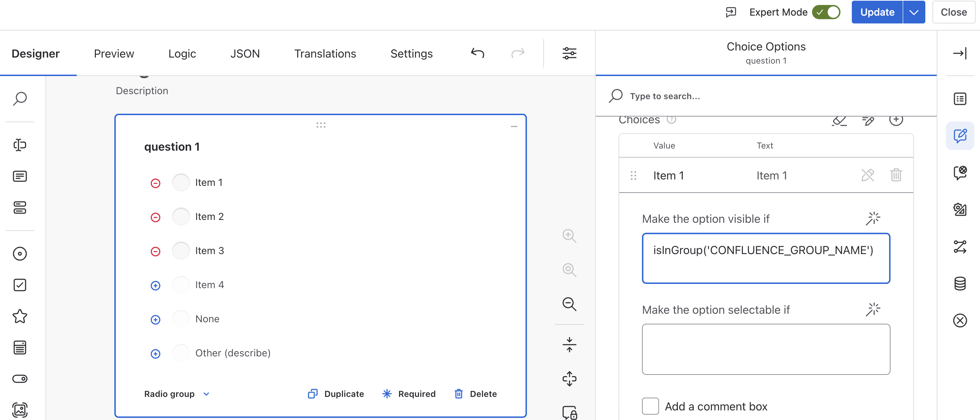Image resolution: width=980 pixels, height=420 pixels.
Task: Select the Rating star tool in the toolbox
Action: pos(20,316)
